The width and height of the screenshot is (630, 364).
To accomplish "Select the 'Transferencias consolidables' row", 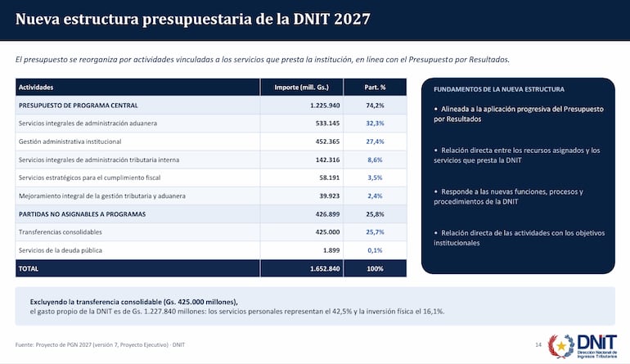I will (x=210, y=232).
